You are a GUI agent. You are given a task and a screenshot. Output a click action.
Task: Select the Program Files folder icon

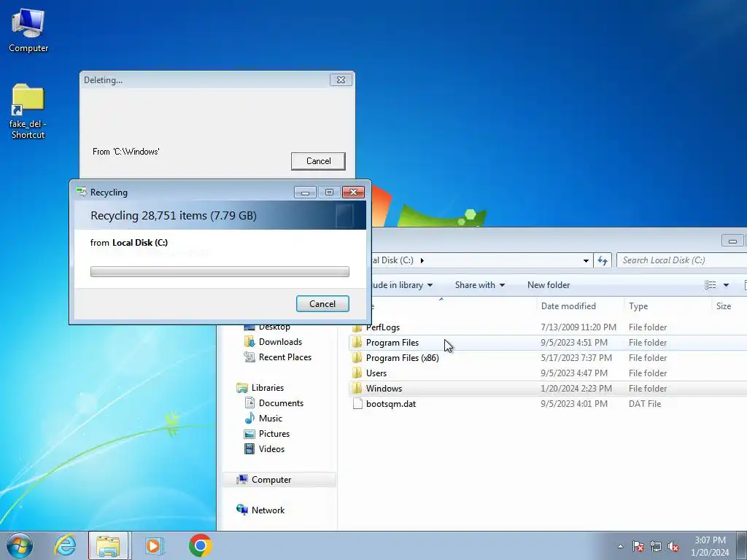point(357,343)
